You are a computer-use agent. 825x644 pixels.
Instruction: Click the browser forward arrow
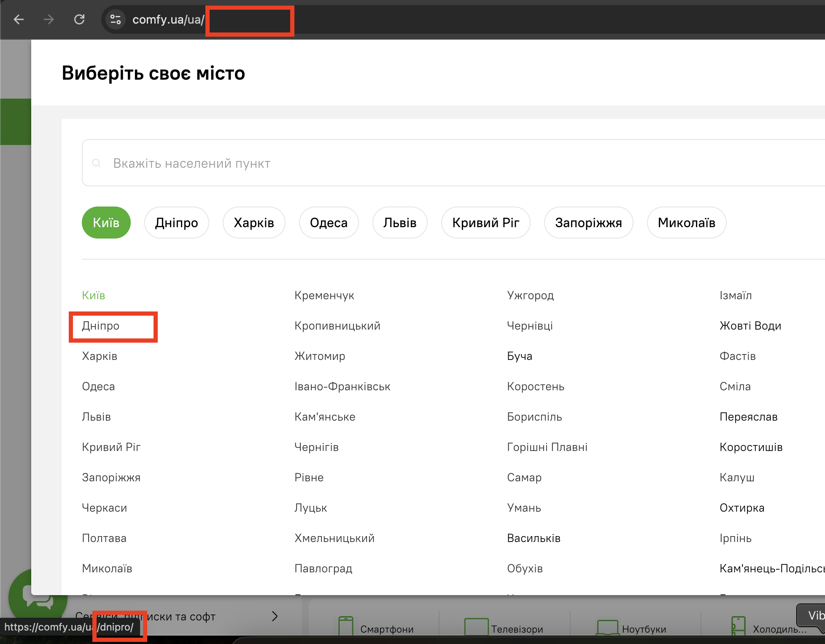49,19
